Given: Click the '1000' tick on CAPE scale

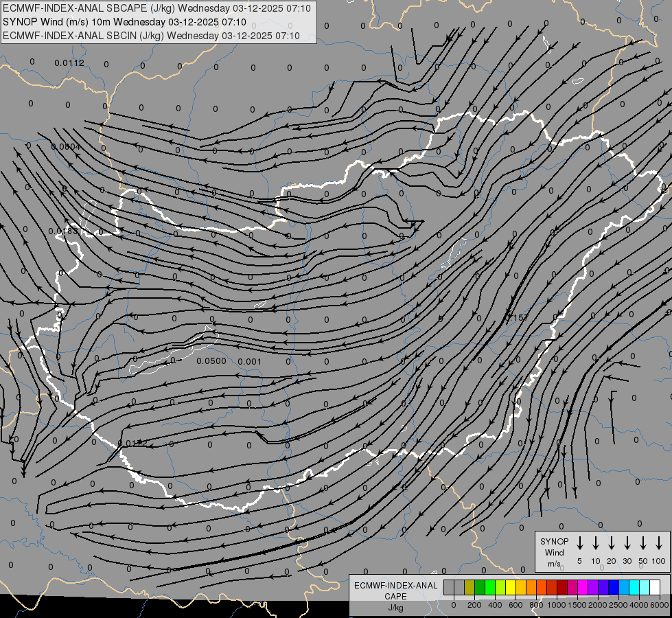Looking at the screenshot, I should (x=556, y=605).
